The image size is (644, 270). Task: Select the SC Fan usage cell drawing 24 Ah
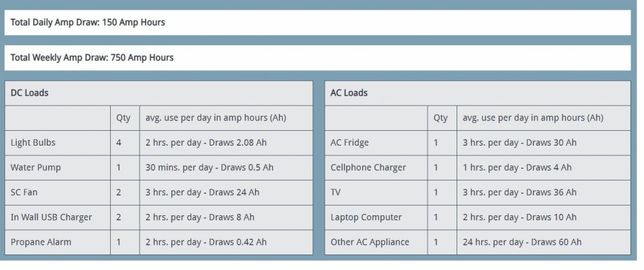pyautogui.click(x=202, y=192)
